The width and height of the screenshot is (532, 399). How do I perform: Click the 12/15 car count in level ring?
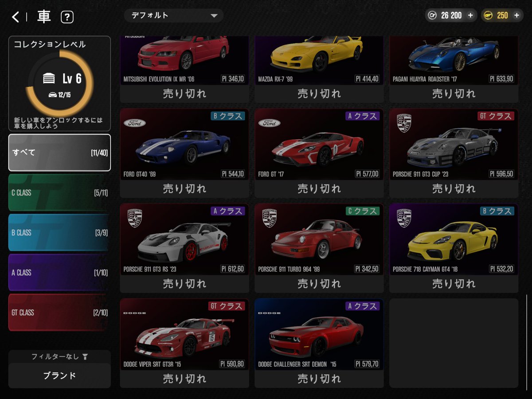tap(59, 95)
